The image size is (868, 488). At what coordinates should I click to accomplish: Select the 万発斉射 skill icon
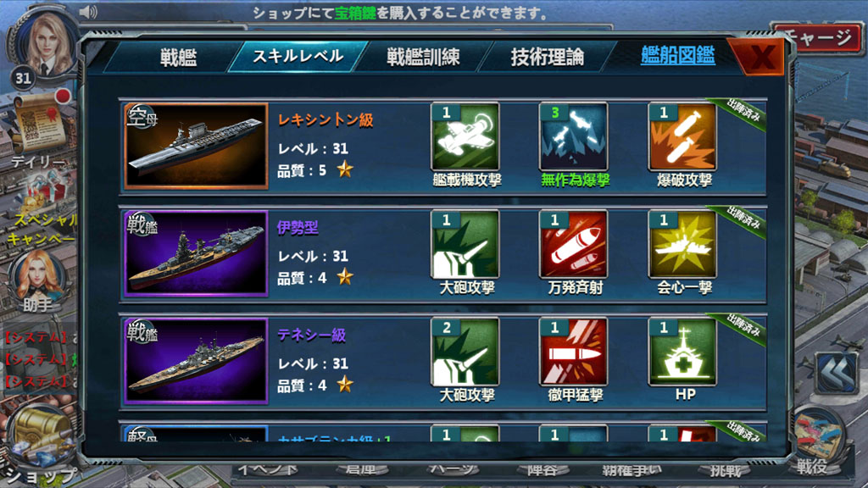(x=573, y=244)
